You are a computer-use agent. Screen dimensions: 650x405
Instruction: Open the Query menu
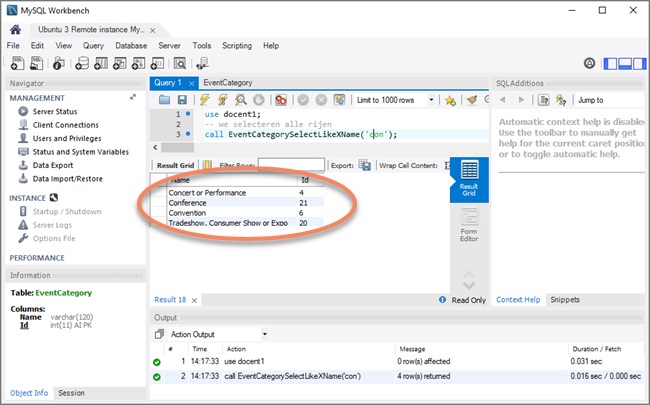coord(93,46)
